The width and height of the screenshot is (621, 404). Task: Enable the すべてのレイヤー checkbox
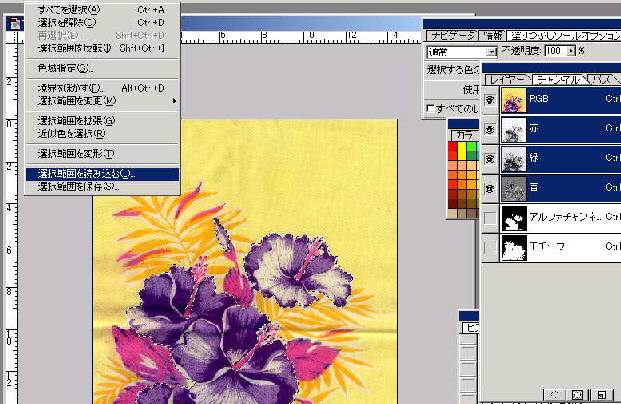[x=431, y=108]
